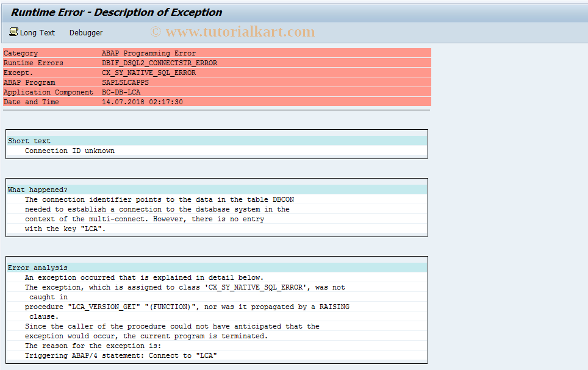
Task: Select 'An exception occurred' line
Action: [145, 277]
